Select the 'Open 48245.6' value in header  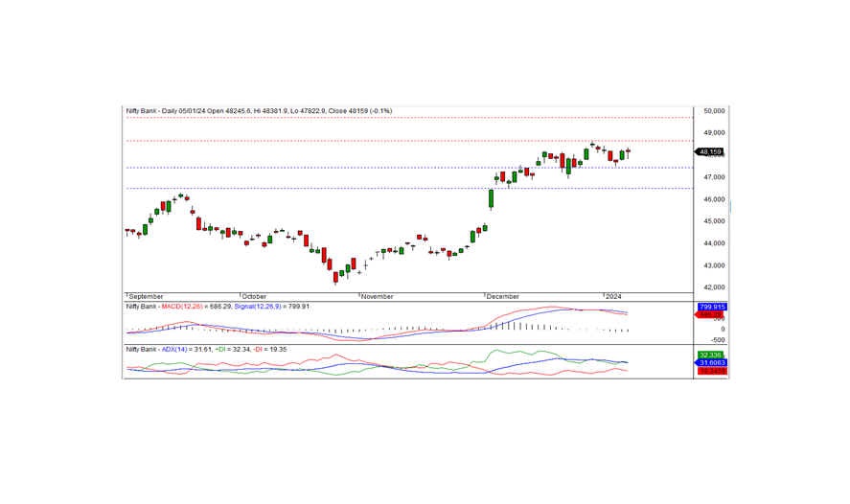(229, 111)
